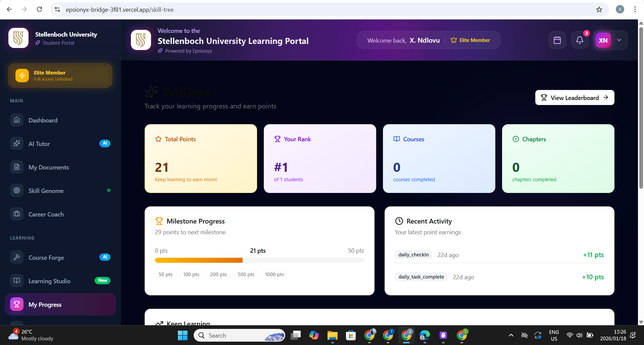The width and height of the screenshot is (644, 345).
Task: Open the Windows notification center icon
Action: coord(633,335)
